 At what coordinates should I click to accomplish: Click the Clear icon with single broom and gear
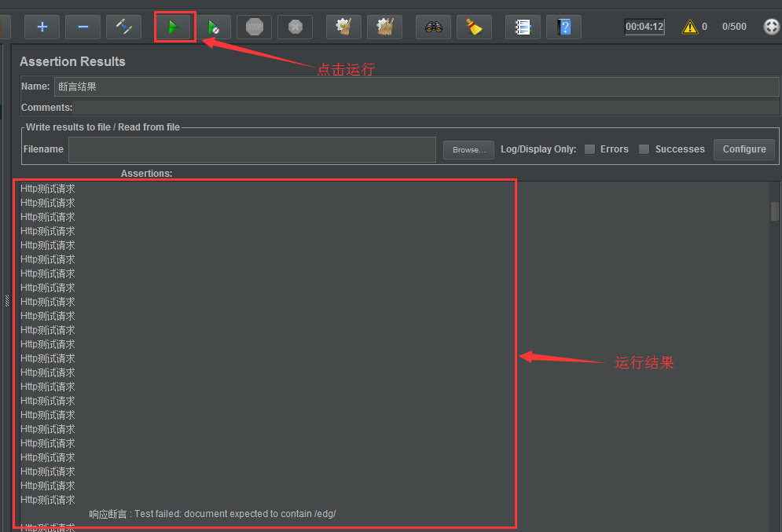pos(343,27)
